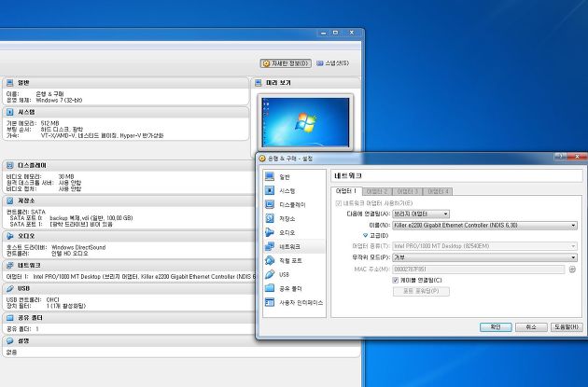Open 공유 폴더 category in settings sidebar
Screen dimensions: 588x387
(294, 288)
